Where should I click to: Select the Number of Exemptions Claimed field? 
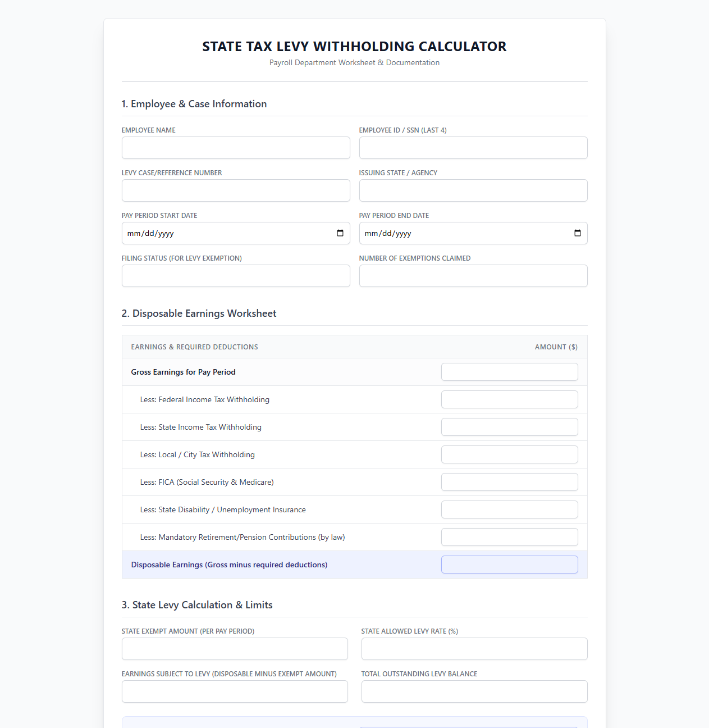coord(473,276)
